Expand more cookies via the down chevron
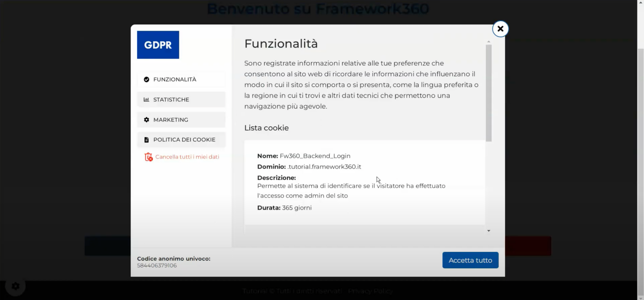644x300 pixels. tap(488, 231)
